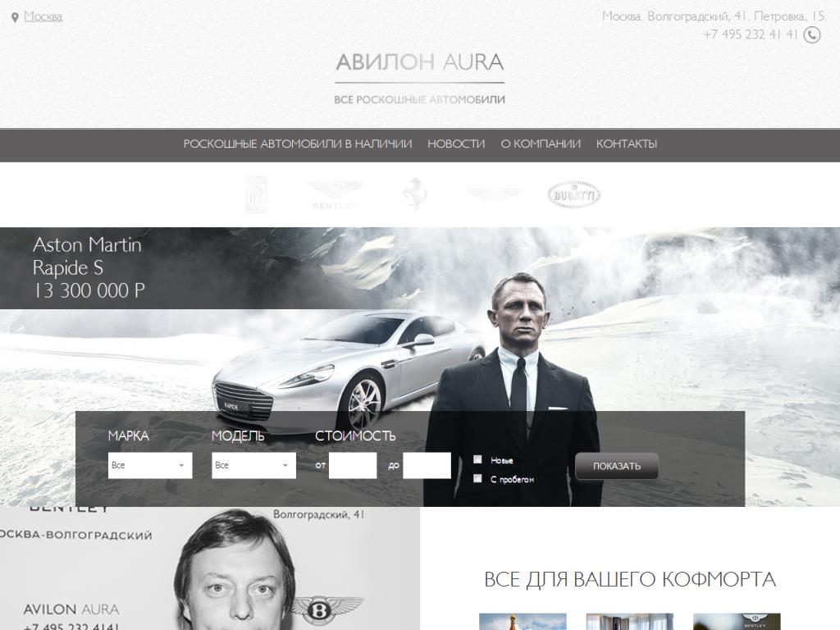Go to the Новости menu item
840x630 pixels.
point(456,144)
